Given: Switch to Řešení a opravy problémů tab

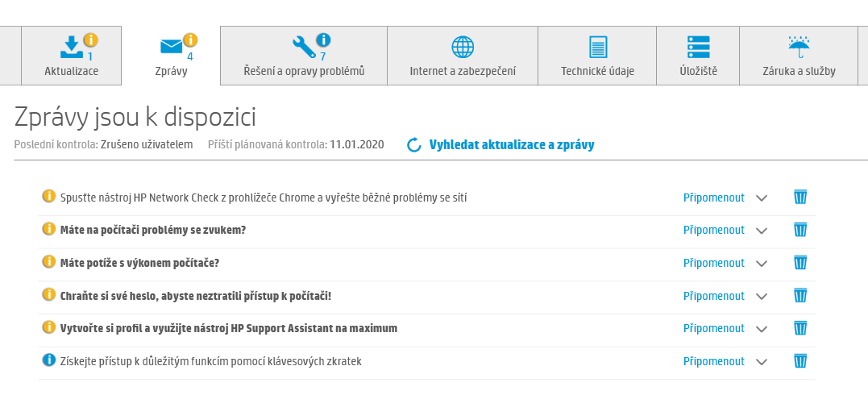Looking at the screenshot, I should (x=304, y=56).
